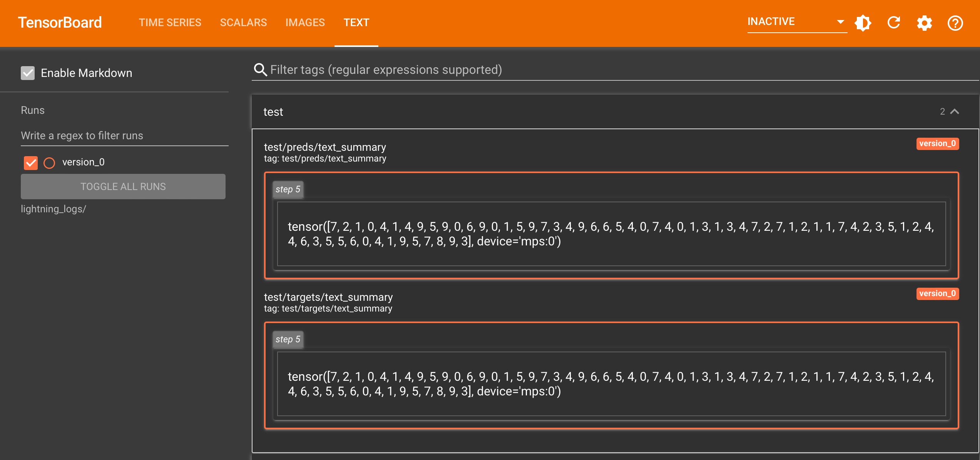Open the IMAGES tab
The width and height of the screenshot is (980, 460).
click(x=305, y=23)
